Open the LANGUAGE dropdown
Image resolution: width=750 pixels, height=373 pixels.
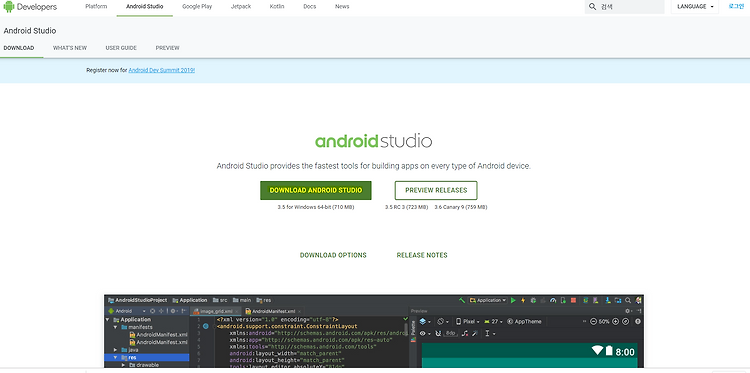(x=695, y=7)
